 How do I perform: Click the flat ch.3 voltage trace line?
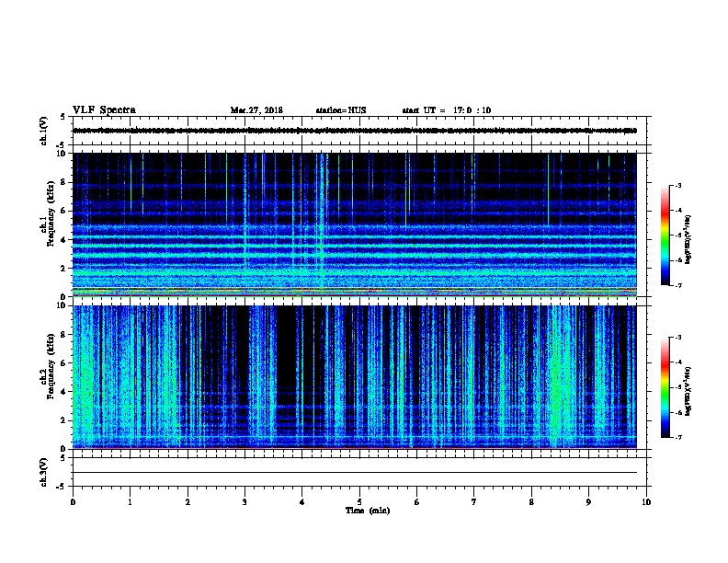click(x=355, y=473)
